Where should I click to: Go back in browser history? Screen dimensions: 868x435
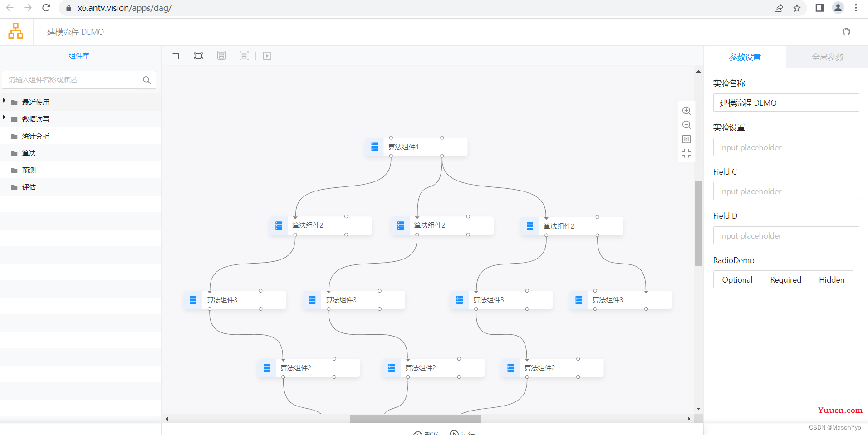point(10,8)
